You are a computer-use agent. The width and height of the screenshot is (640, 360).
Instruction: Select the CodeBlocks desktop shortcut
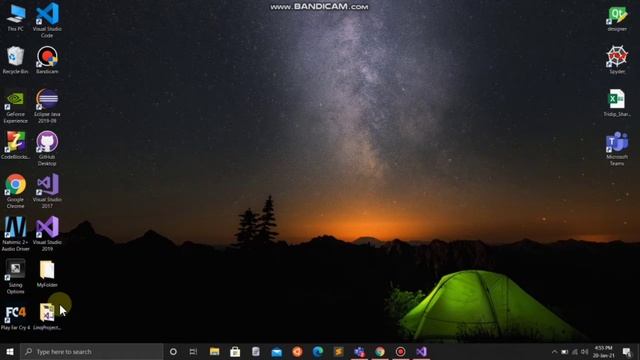point(16,145)
